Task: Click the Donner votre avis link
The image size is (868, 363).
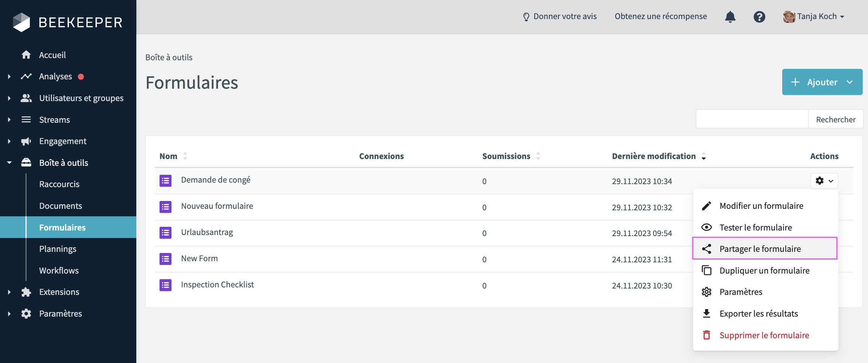Action: coord(559,16)
